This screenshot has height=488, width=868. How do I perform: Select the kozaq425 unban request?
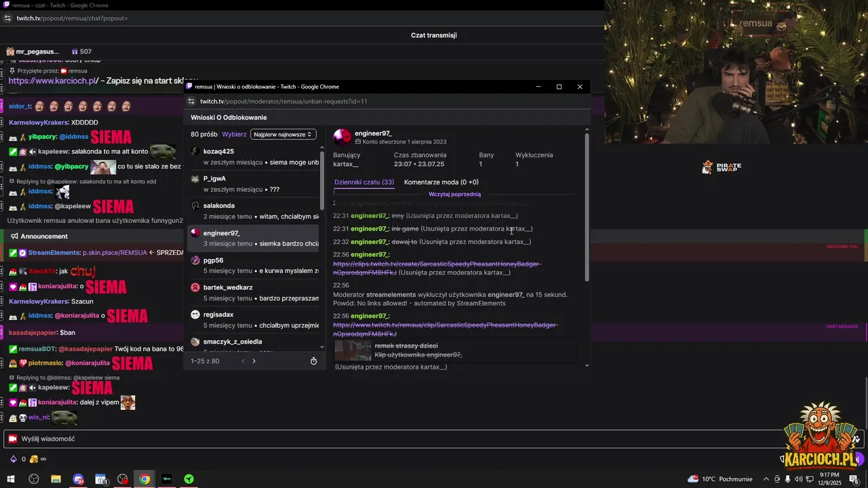[x=253, y=157]
